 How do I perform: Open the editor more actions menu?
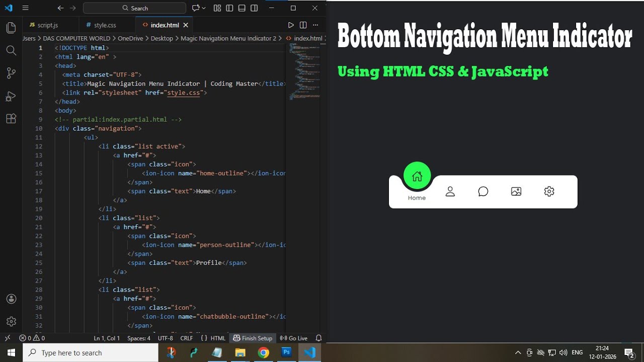tap(315, 25)
